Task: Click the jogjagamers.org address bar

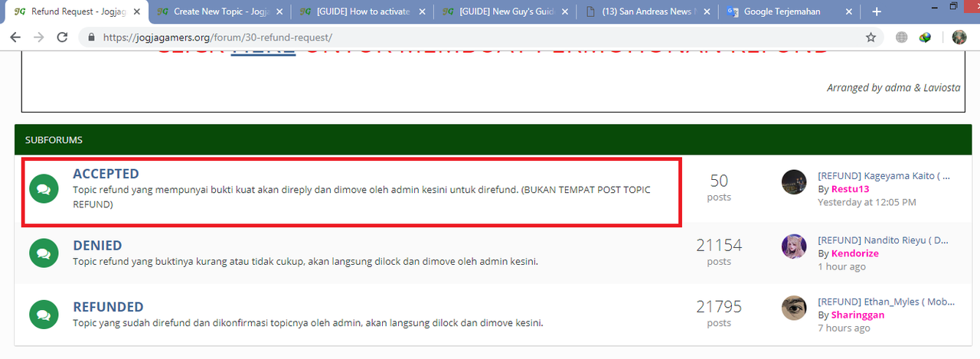Action: pyautogui.click(x=481, y=37)
